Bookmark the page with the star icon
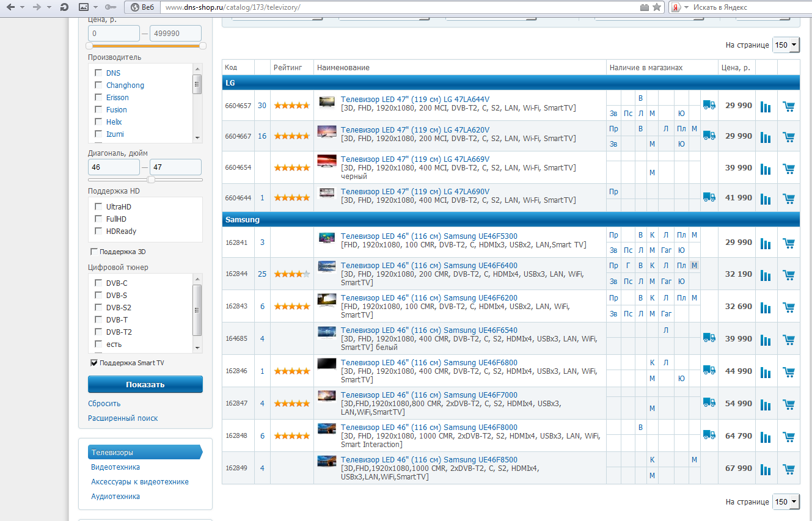Image resolution: width=812 pixels, height=521 pixels. point(657,7)
